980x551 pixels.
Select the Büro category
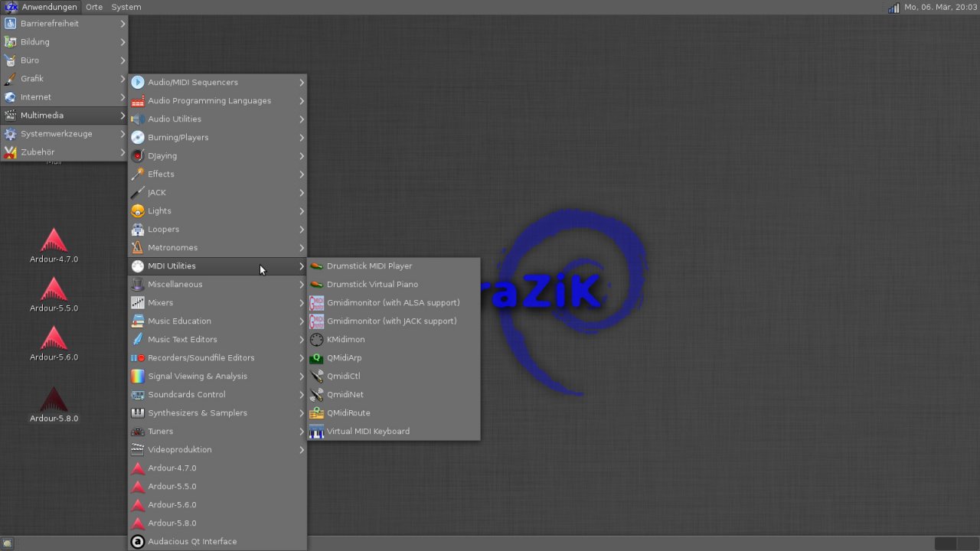tap(64, 60)
